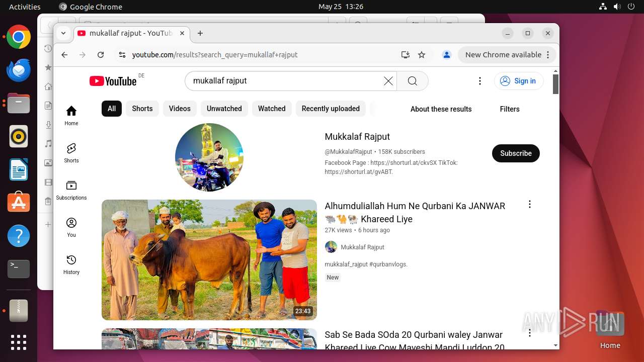Open Help from dock

pyautogui.click(x=19, y=236)
